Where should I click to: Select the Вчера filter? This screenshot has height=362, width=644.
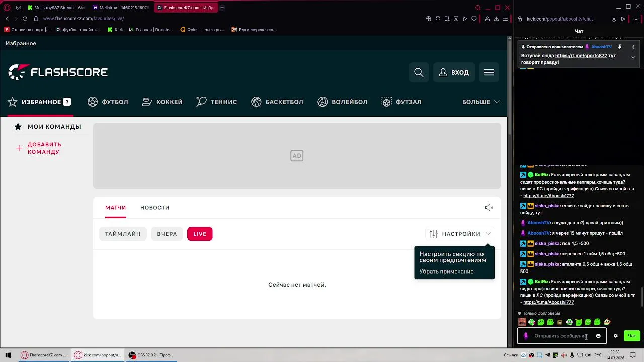coord(167,234)
